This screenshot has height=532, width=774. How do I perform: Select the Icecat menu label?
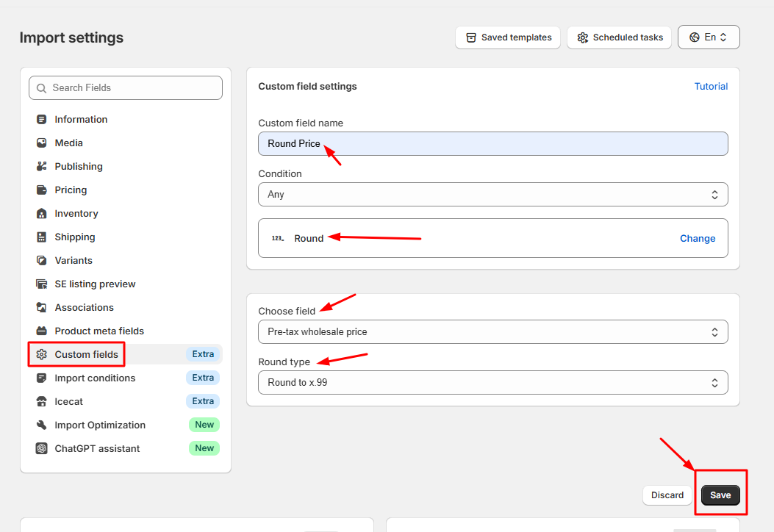click(x=68, y=402)
